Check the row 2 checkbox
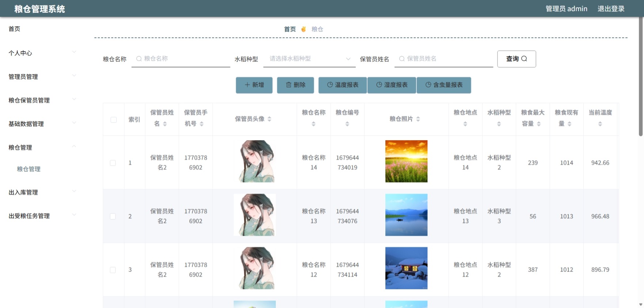Image resolution: width=644 pixels, height=308 pixels. coord(113,216)
